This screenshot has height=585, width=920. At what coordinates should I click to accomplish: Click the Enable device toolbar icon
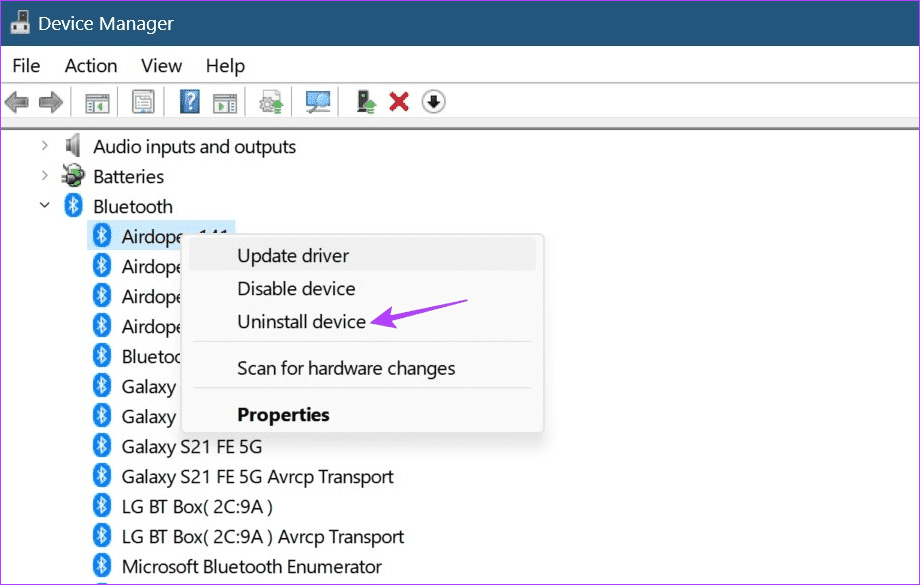point(366,102)
